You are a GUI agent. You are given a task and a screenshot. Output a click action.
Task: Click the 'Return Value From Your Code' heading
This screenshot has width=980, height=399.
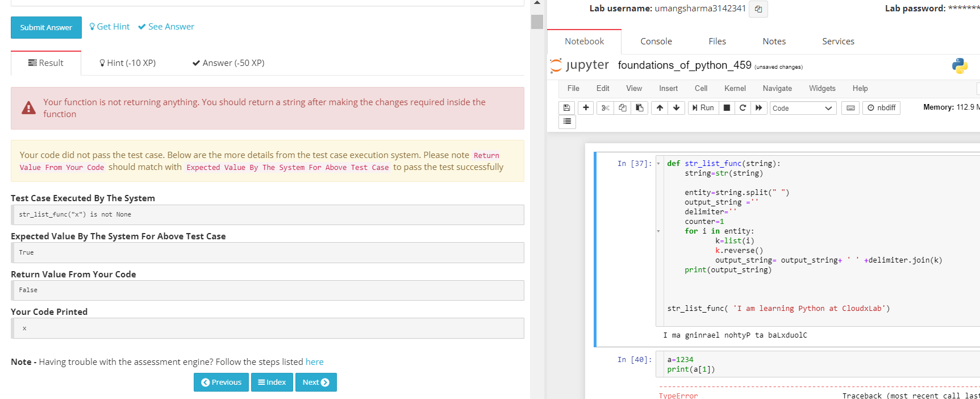(x=73, y=275)
